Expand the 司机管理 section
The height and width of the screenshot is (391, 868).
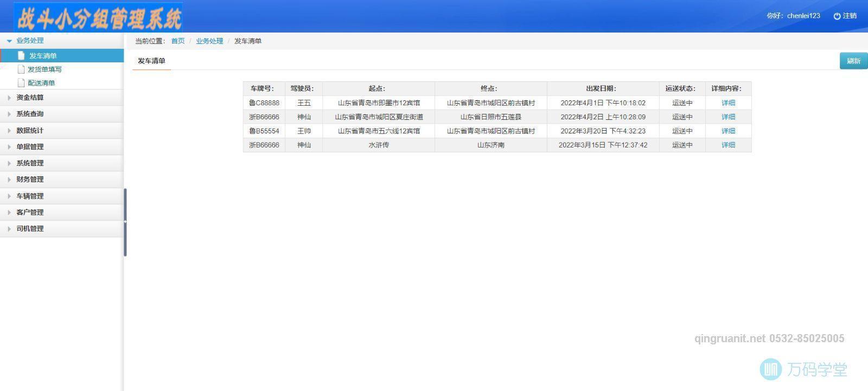(62, 228)
